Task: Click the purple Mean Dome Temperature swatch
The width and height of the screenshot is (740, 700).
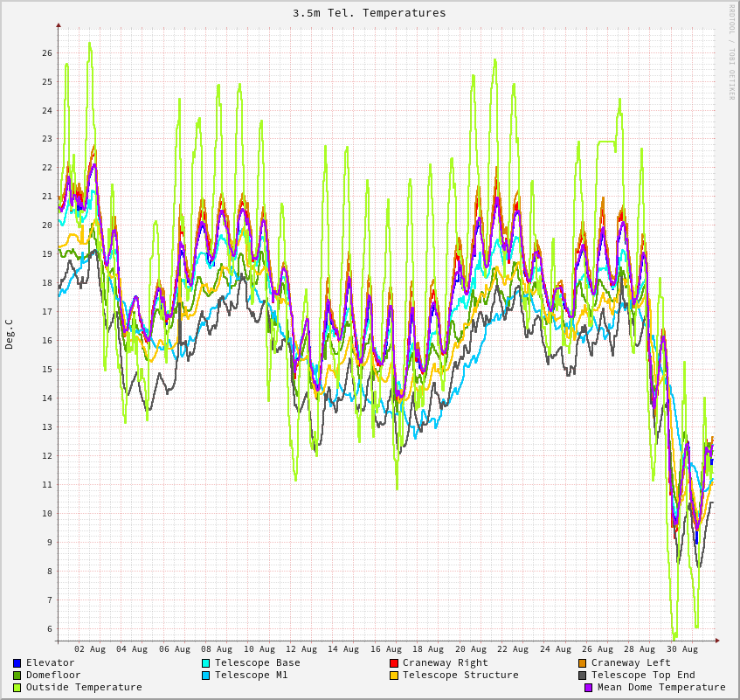Action: click(589, 688)
